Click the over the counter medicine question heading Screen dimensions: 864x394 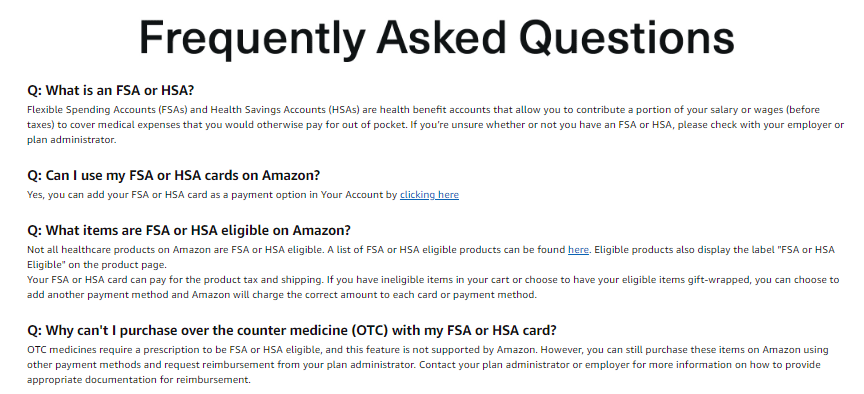[292, 331]
